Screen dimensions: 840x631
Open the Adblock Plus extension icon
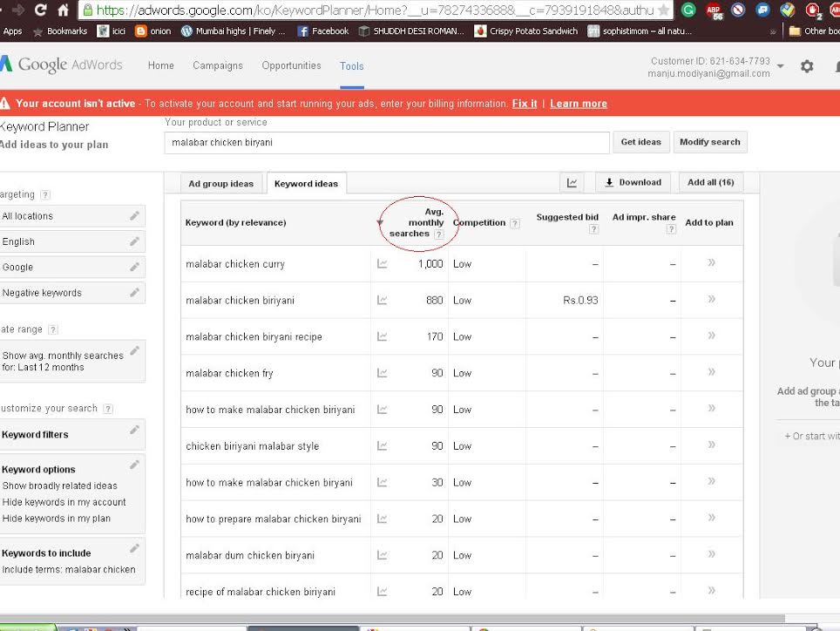[x=714, y=10]
